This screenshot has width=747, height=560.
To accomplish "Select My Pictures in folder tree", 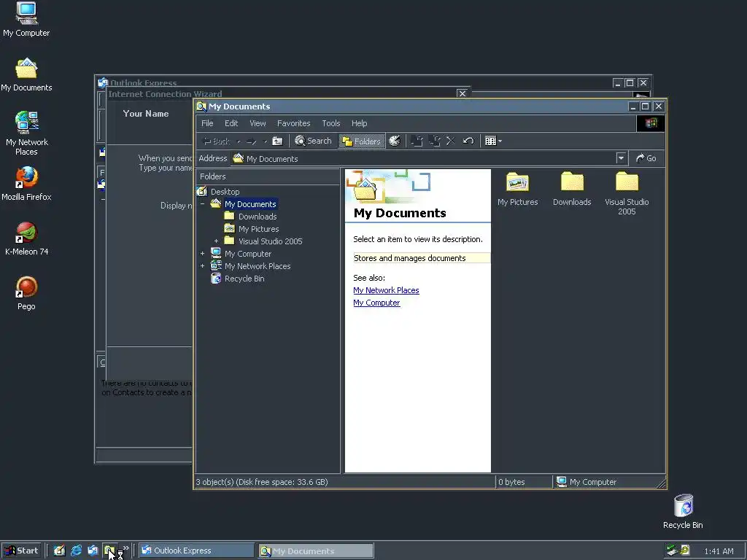I will pyautogui.click(x=258, y=229).
